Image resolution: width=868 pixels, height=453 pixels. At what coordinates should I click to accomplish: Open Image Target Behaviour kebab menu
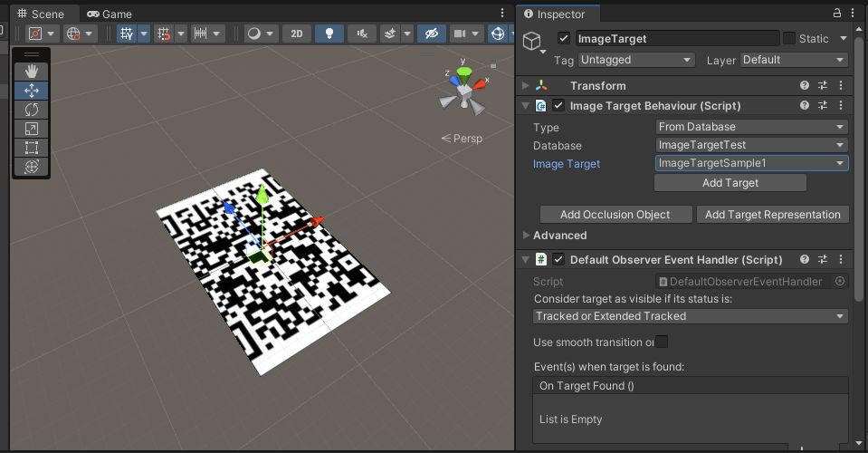840,105
